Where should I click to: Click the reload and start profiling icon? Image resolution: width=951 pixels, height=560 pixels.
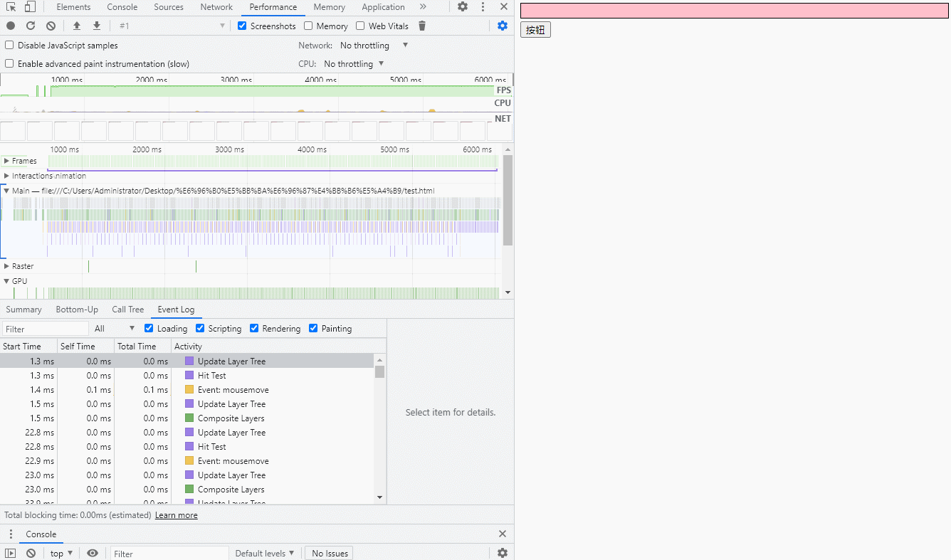(x=31, y=26)
